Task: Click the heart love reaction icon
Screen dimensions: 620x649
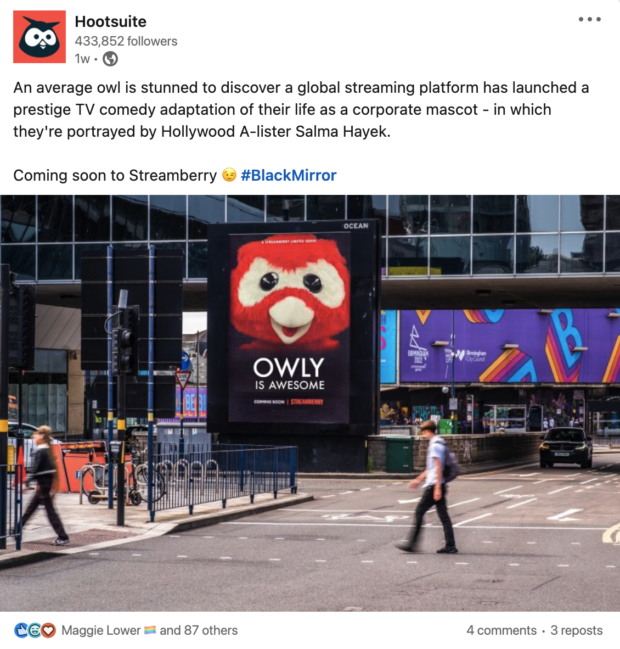Action: coord(48,630)
